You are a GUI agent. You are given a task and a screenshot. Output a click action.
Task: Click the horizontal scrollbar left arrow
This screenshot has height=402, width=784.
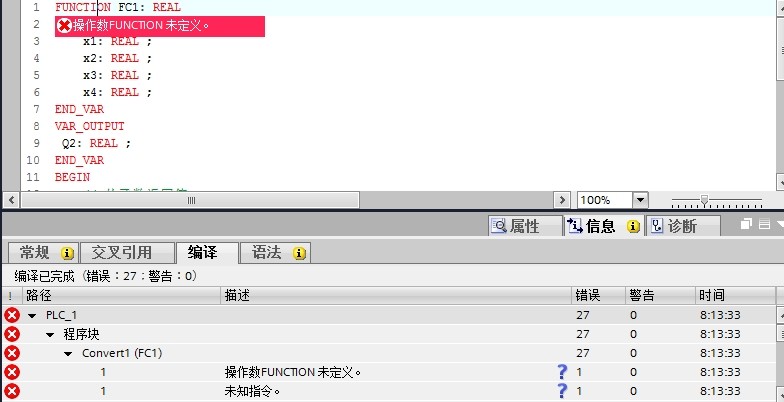10,200
